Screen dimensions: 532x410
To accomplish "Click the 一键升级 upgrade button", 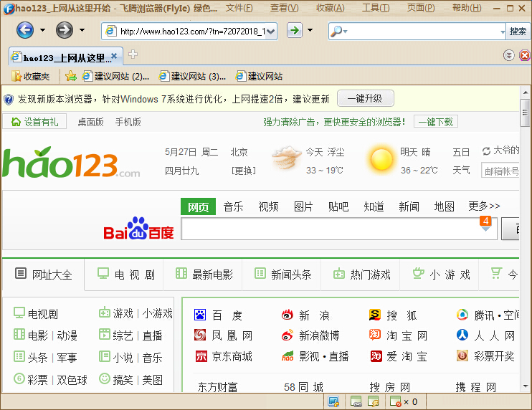I will pos(366,99).
